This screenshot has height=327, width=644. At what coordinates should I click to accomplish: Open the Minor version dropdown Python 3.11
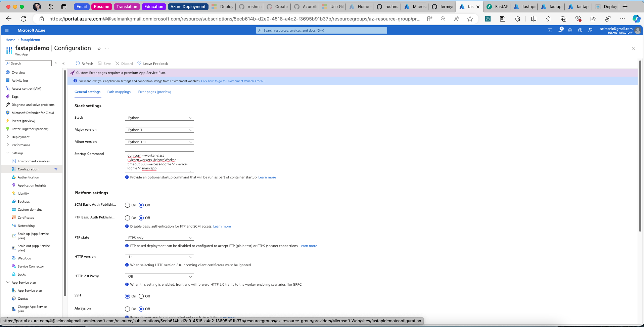(159, 142)
